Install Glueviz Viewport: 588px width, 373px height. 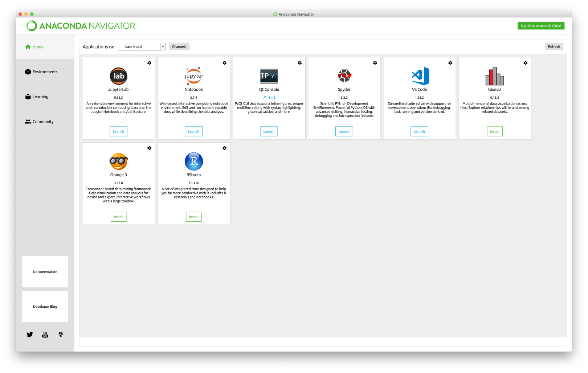tap(495, 131)
